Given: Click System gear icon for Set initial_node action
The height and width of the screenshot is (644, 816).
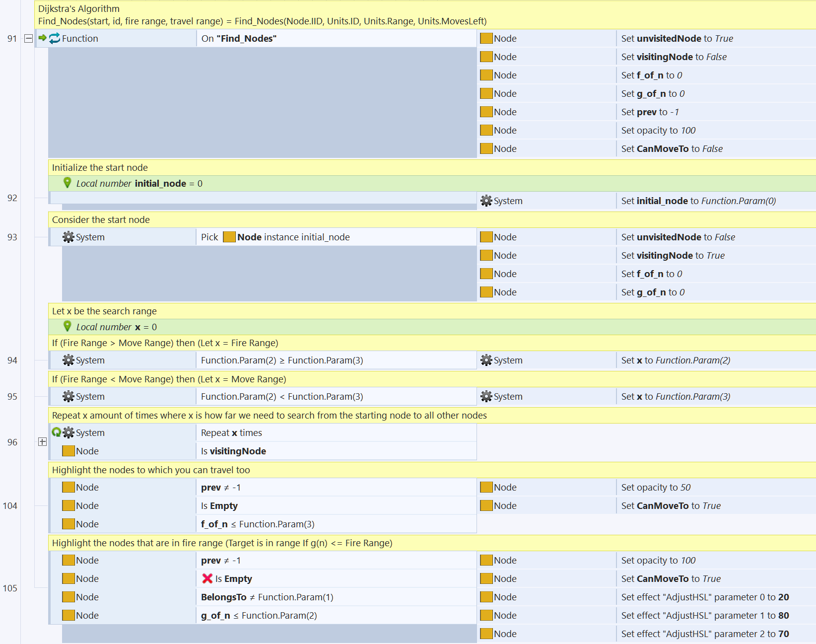Looking at the screenshot, I should pos(486,201).
